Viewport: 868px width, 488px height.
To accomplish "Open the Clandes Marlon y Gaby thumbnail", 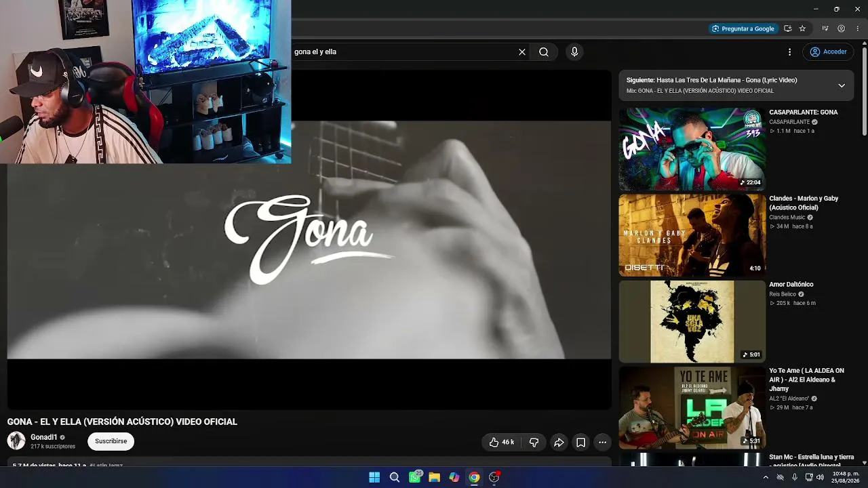I will pyautogui.click(x=692, y=235).
